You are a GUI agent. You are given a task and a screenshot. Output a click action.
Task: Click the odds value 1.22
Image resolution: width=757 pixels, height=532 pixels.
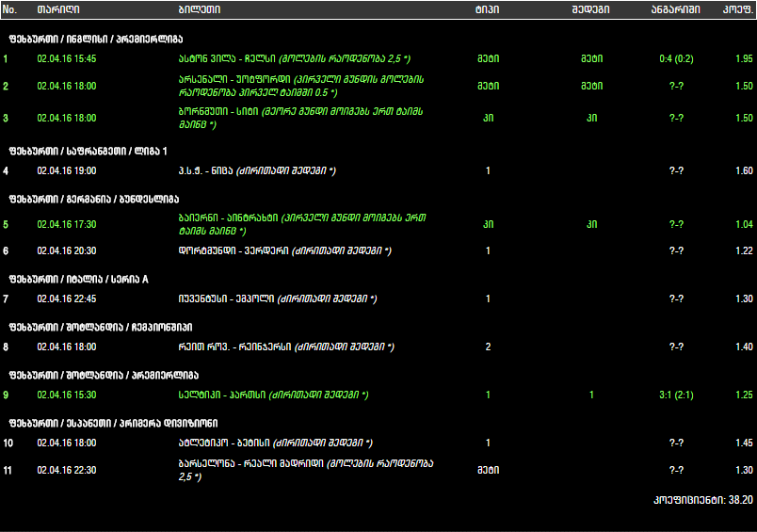pos(744,251)
